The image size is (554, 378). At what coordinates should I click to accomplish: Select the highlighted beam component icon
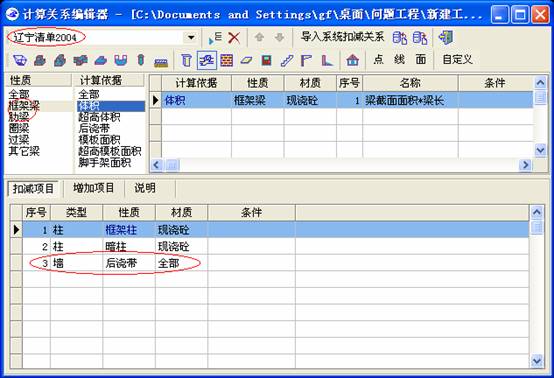click(x=206, y=60)
